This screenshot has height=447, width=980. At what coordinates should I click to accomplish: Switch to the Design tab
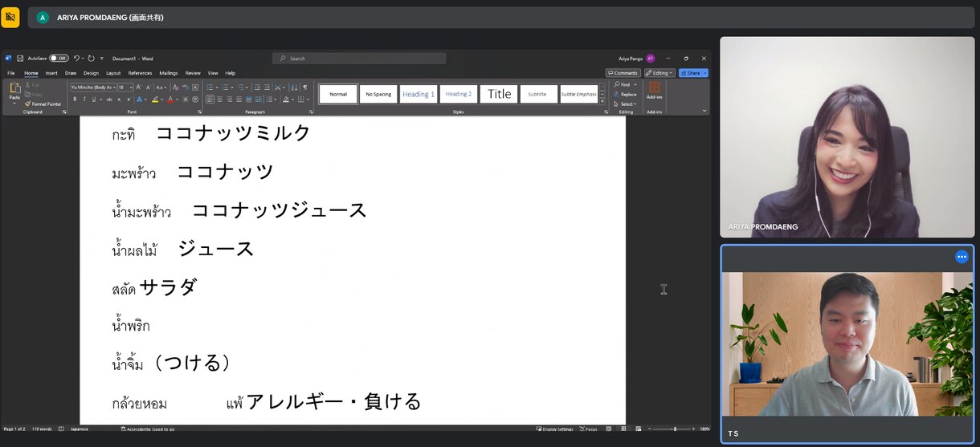(x=92, y=73)
